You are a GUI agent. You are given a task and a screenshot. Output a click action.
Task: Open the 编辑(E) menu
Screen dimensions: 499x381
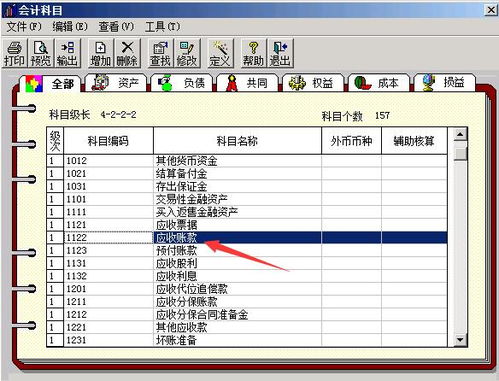70,27
